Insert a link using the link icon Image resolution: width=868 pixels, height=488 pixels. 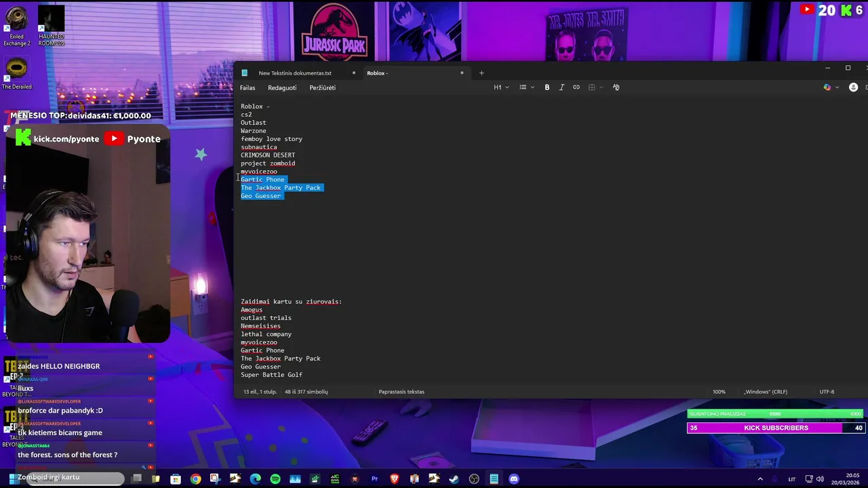coord(576,87)
